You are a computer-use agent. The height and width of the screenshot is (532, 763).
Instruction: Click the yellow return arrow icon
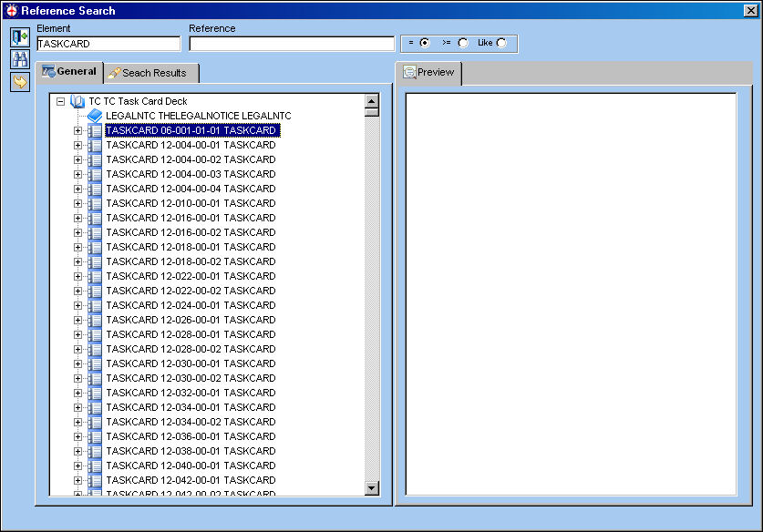20,82
